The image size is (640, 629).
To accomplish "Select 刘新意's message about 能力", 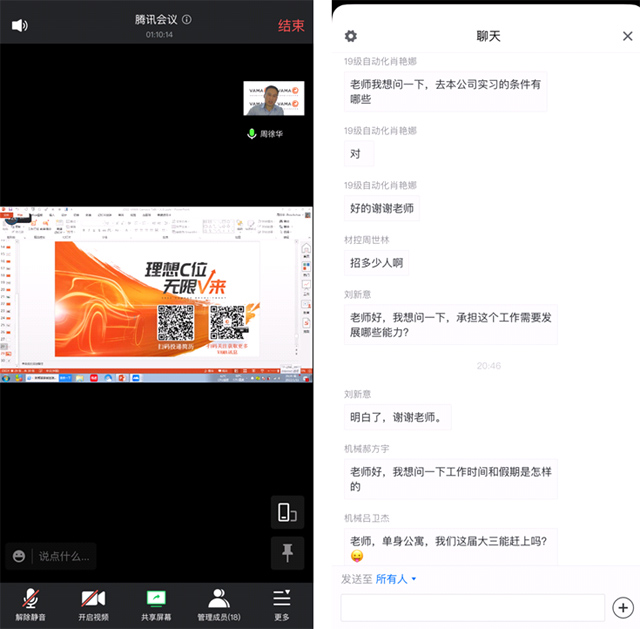I will [445, 325].
